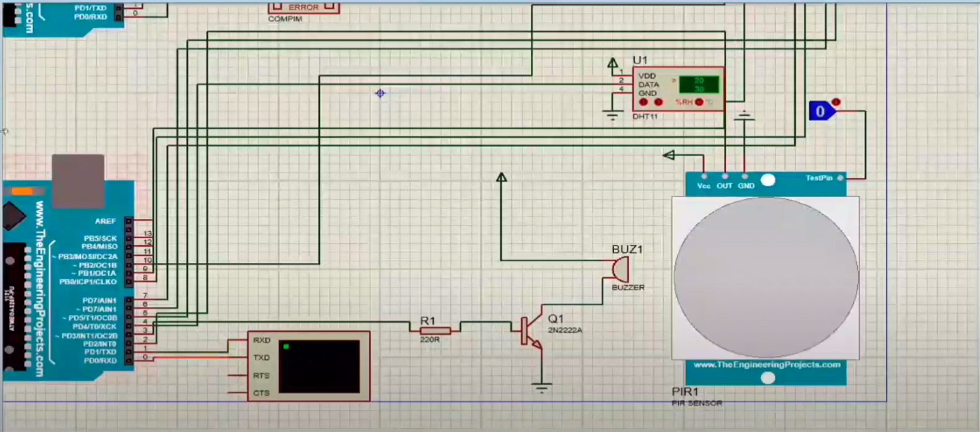Click the PIR sensor Vcc pin

pyautogui.click(x=704, y=176)
